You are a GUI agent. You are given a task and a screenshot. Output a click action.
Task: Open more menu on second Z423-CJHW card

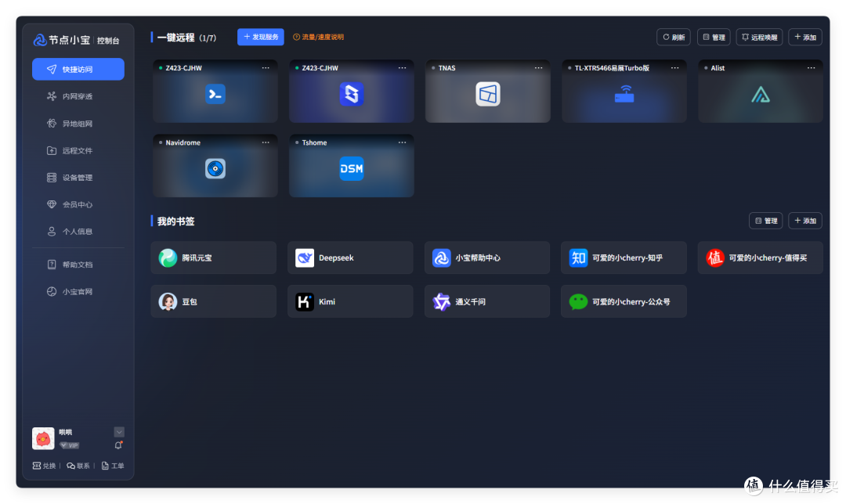click(x=402, y=68)
